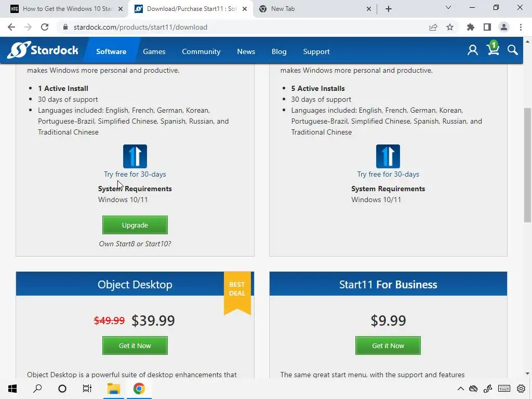Click the page vertical scrollbar thumb

(x=527, y=165)
